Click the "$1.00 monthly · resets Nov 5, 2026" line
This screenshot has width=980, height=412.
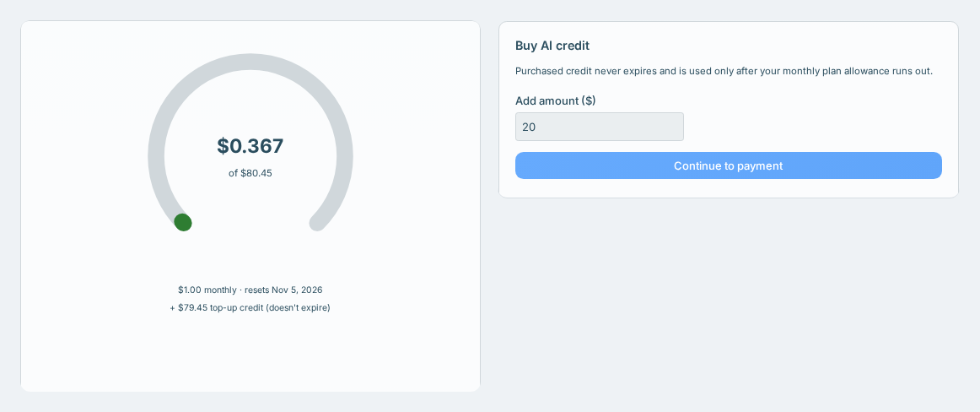point(250,290)
